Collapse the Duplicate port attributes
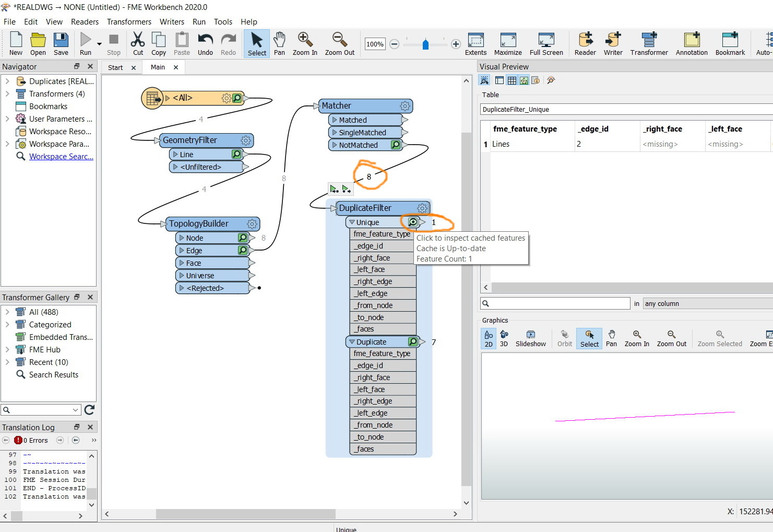The width and height of the screenshot is (773, 532). coord(352,342)
